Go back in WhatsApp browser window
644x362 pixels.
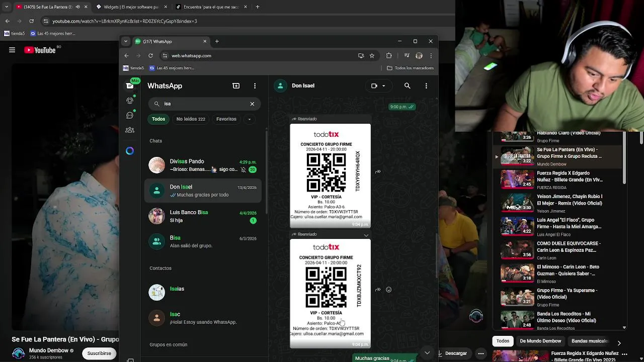coord(126,56)
